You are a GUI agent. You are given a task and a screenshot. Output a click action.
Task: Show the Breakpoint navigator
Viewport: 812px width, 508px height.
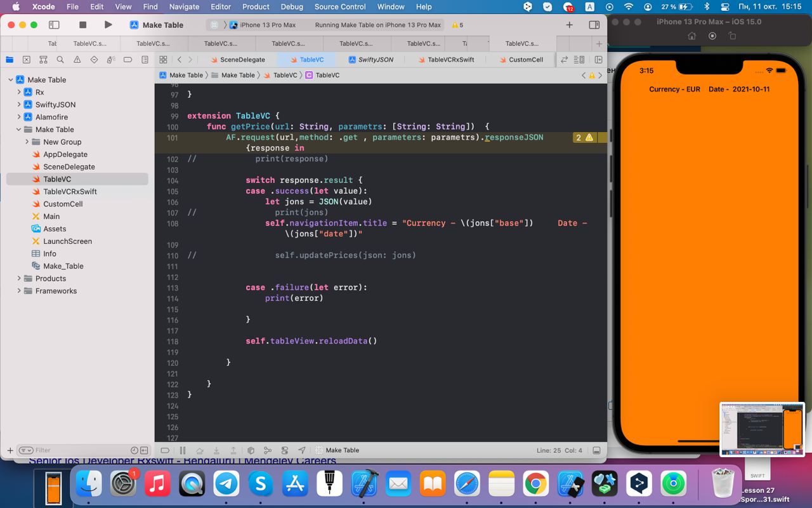coord(128,60)
